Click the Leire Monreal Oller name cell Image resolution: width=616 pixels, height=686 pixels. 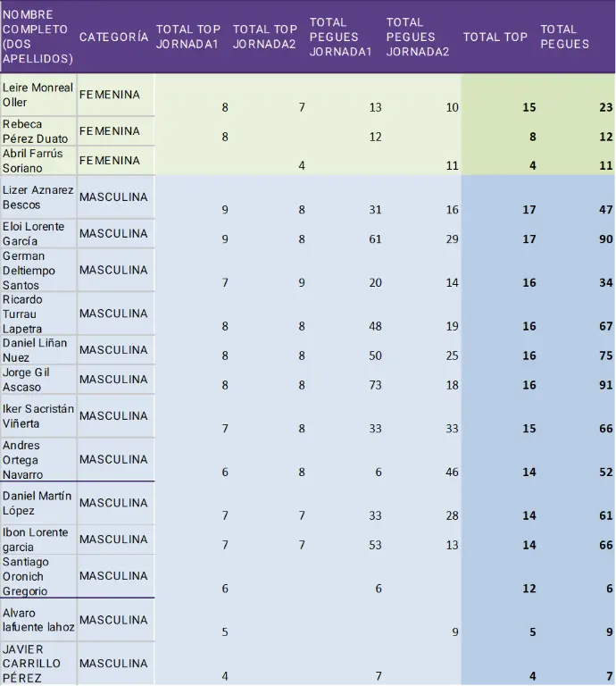click(x=37, y=95)
